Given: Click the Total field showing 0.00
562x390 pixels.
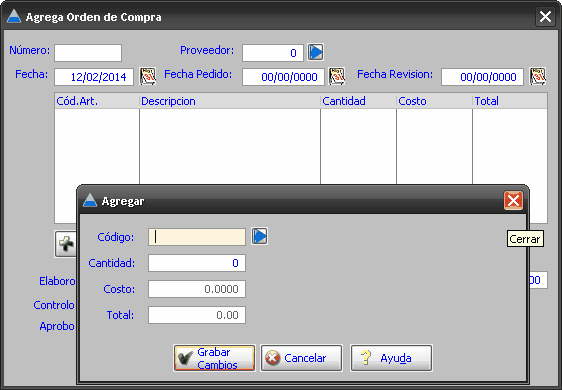Looking at the screenshot, I should coord(197,315).
